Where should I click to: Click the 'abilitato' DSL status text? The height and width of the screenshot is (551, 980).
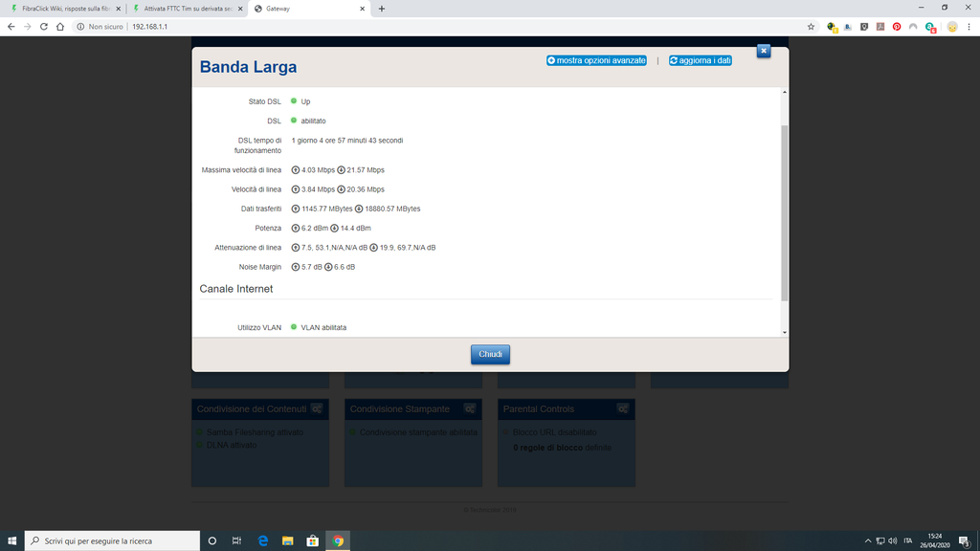pos(313,121)
